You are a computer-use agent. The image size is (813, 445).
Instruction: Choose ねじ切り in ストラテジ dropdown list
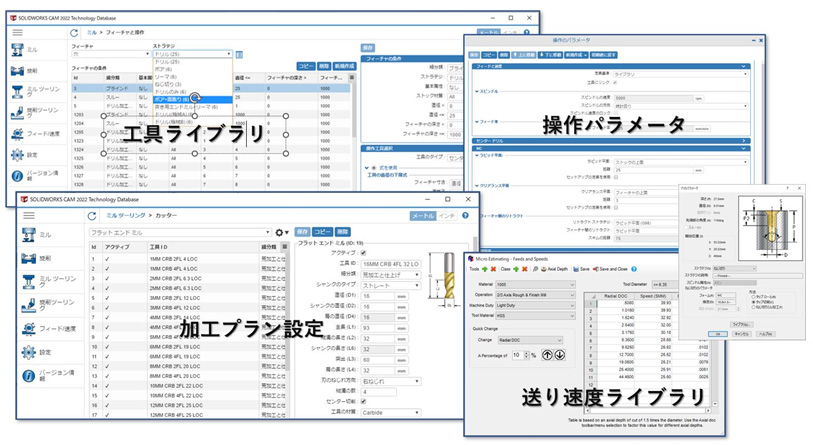tap(193, 84)
